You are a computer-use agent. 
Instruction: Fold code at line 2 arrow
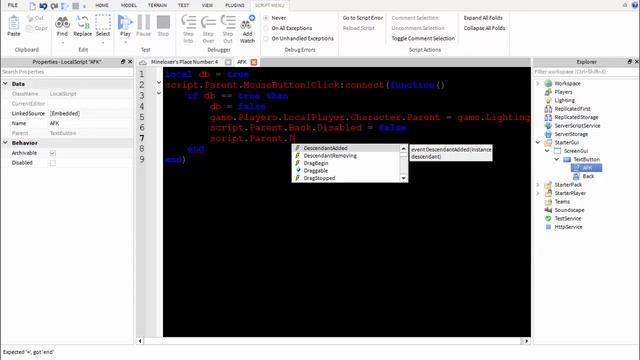(159, 83)
